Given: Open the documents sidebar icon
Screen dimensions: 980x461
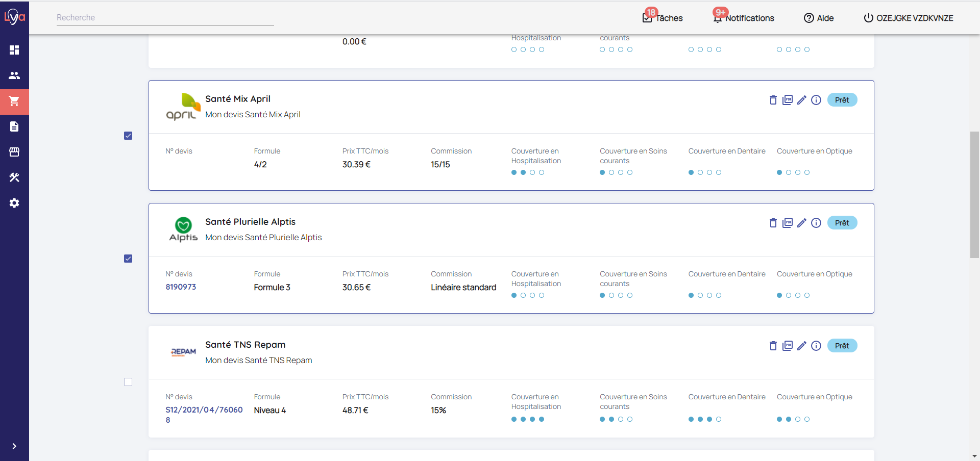Looking at the screenshot, I should pyautogui.click(x=14, y=126).
